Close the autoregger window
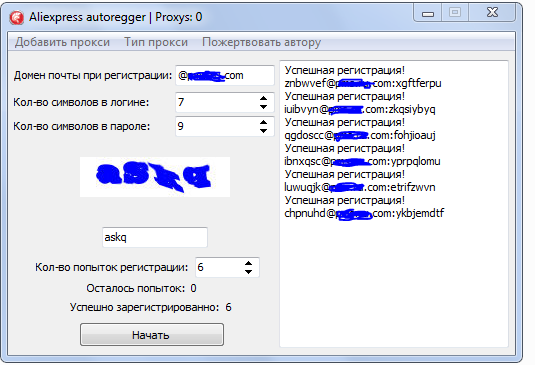This screenshot has width=535, height=365. tap(492, 13)
